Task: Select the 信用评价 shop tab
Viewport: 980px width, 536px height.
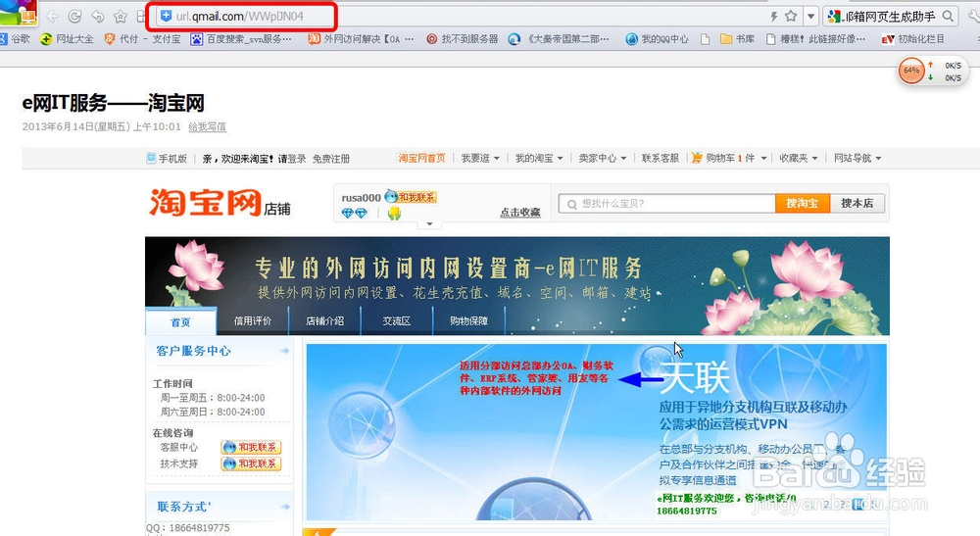Action: point(253,321)
